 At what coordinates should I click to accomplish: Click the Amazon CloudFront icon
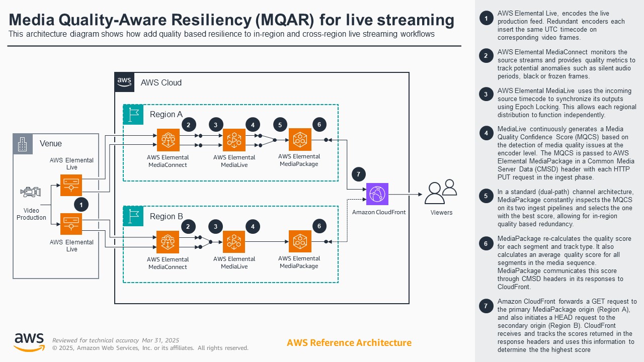click(378, 194)
